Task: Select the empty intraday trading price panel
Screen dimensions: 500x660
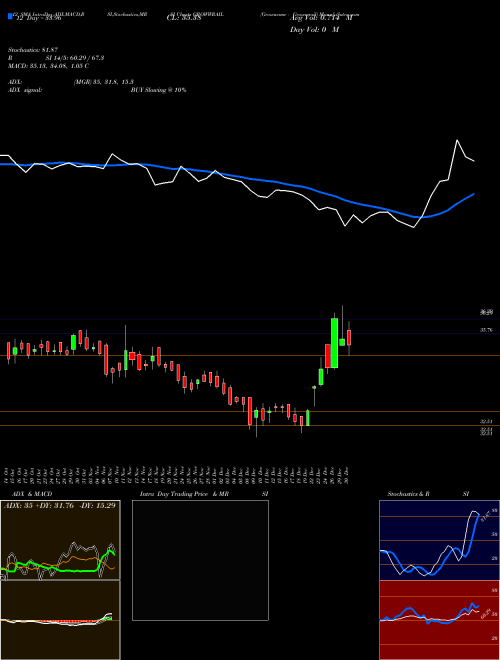Action: (x=200, y=560)
